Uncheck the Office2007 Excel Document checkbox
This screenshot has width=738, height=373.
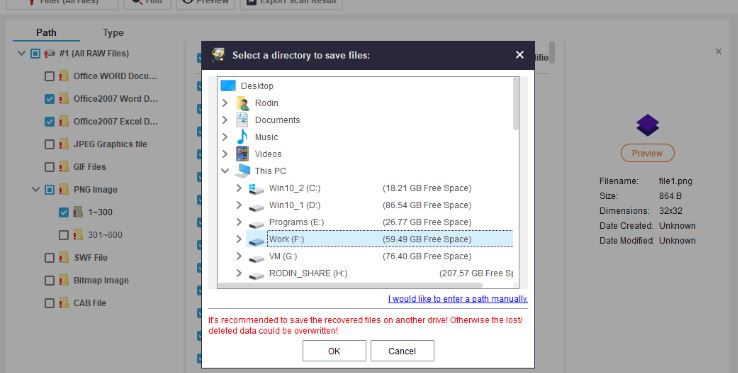tap(49, 122)
